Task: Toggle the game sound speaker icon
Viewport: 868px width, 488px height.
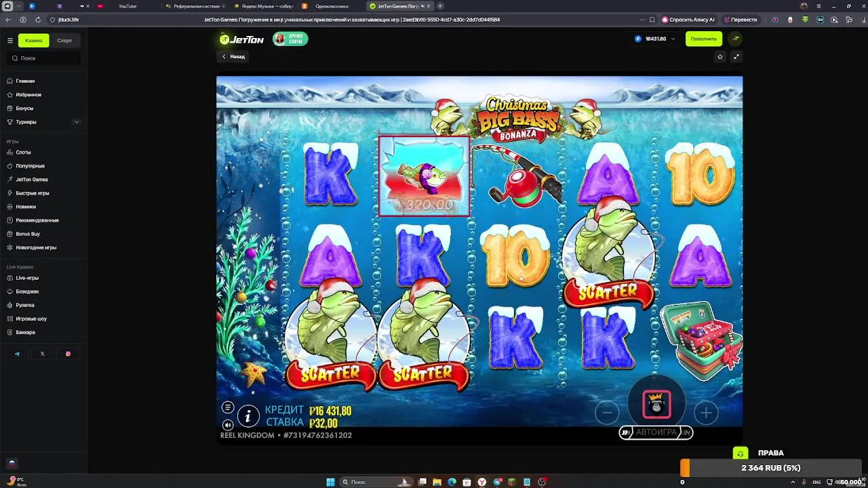Action: click(x=228, y=425)
